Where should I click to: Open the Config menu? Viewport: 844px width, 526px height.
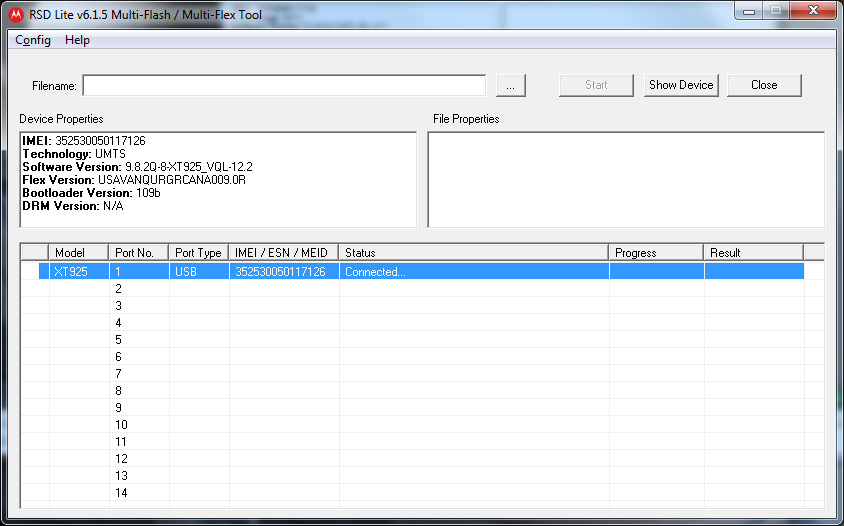33,40
